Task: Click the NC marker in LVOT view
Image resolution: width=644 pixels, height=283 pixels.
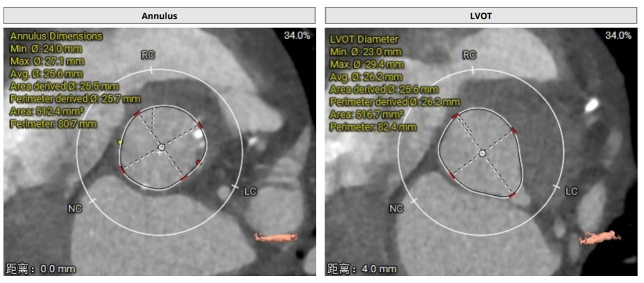Action: point(396,209)
